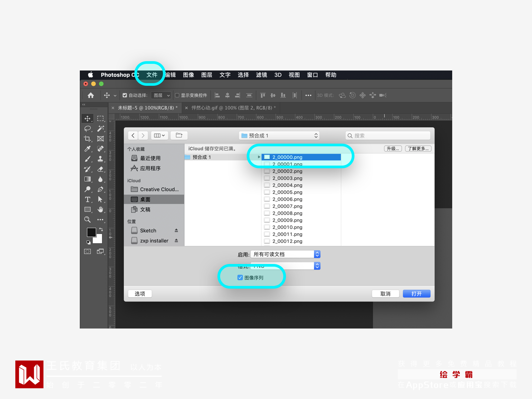Open the 滤镜 menu

point(261,75)
